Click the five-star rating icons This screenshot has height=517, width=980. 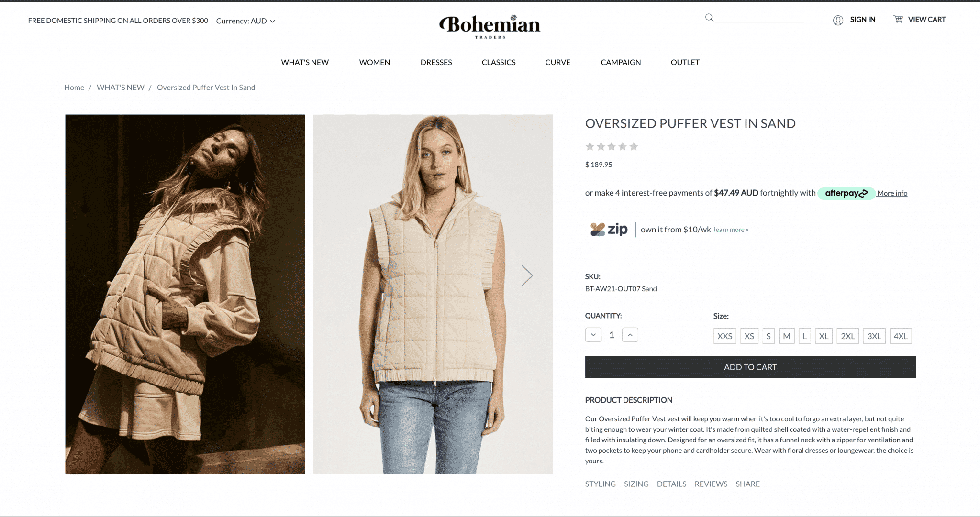tap(612, 146)
